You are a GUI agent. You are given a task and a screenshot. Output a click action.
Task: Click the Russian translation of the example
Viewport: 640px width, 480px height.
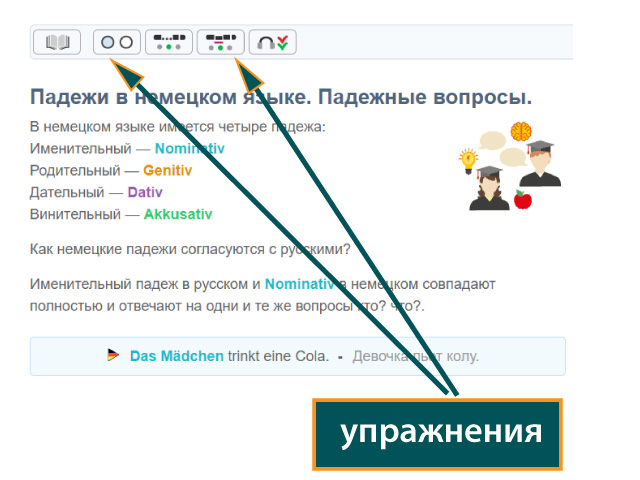tap(415, 356)
